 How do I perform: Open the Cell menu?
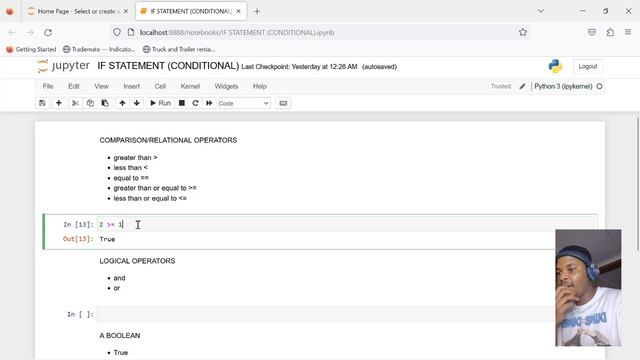pos(160,87)
